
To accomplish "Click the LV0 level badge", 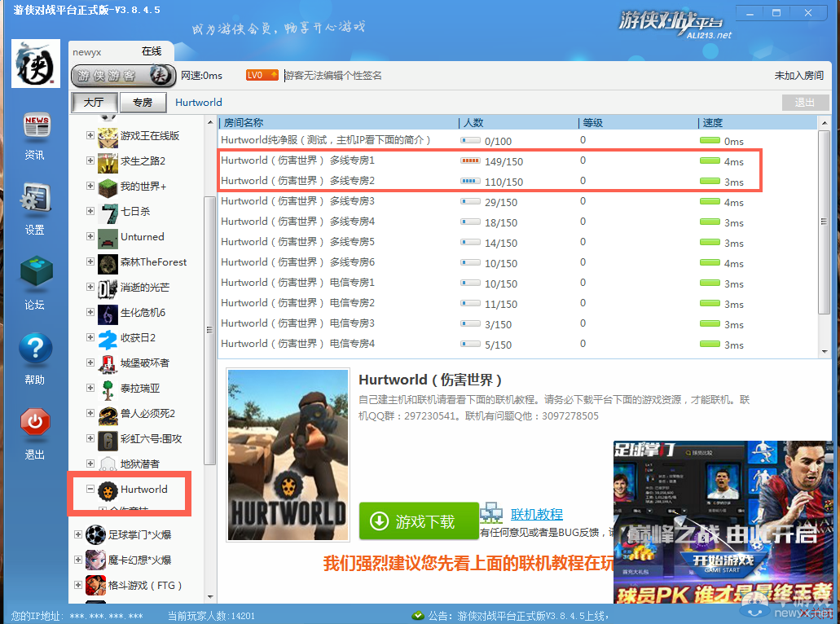I will point(262,75).
